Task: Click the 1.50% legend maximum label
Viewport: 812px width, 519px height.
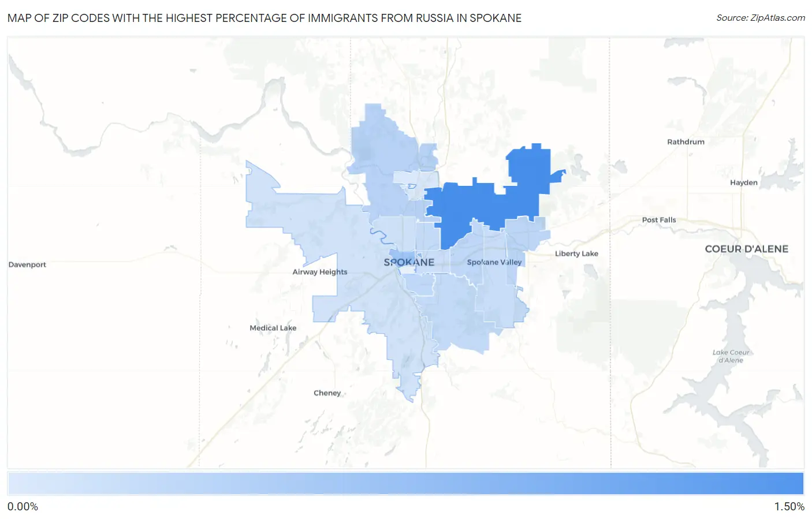Action: (x=789, y=507)
